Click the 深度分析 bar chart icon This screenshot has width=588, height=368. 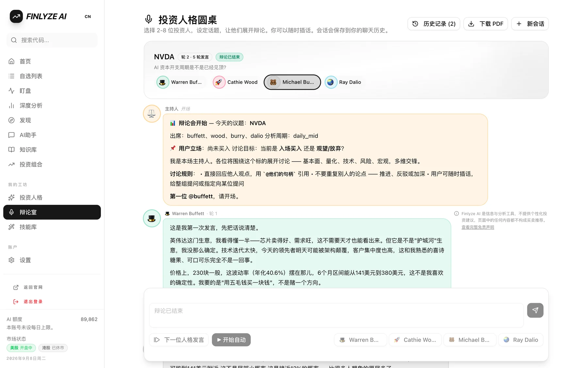click(x=11, y=105)
